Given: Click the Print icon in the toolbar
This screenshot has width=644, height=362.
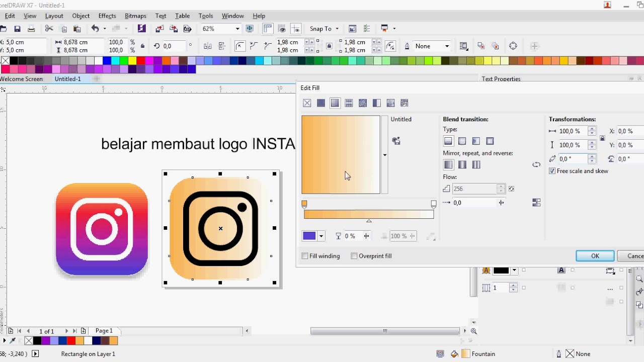Looking at the screenshot, I should pyautogui.click(x=31, y=29).
